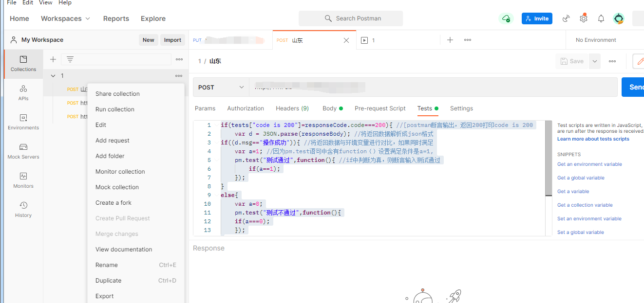This screenshot has height=303, width=644.
Task: Click the My Workspace person icon
Action: (x=14, y=40)
